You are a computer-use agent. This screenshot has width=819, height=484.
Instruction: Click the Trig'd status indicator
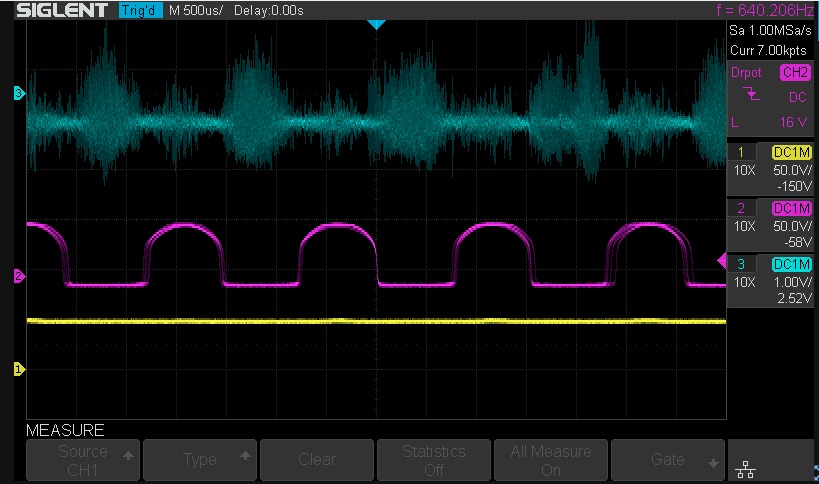(140, 11)
